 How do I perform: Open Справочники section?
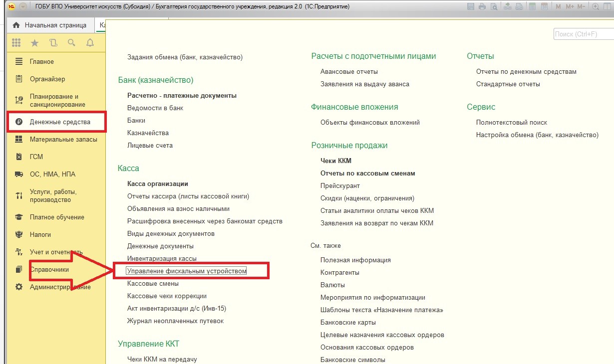click(56, 269)
